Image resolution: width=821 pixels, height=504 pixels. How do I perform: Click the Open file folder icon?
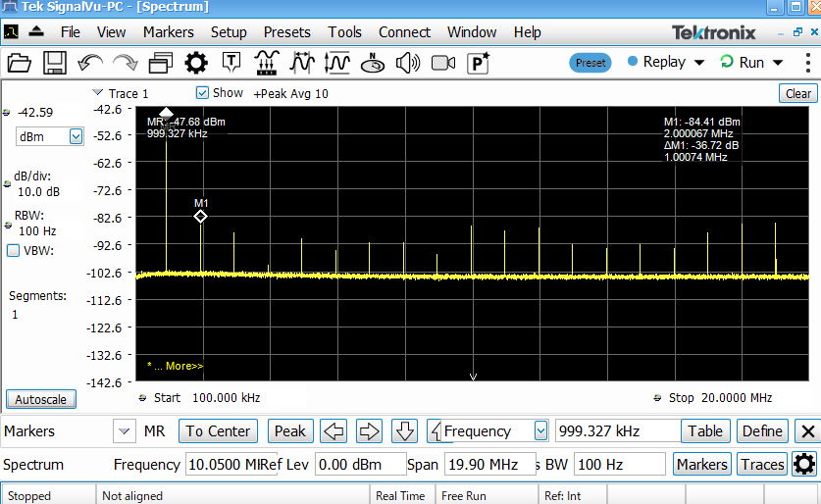pos(20,64)
